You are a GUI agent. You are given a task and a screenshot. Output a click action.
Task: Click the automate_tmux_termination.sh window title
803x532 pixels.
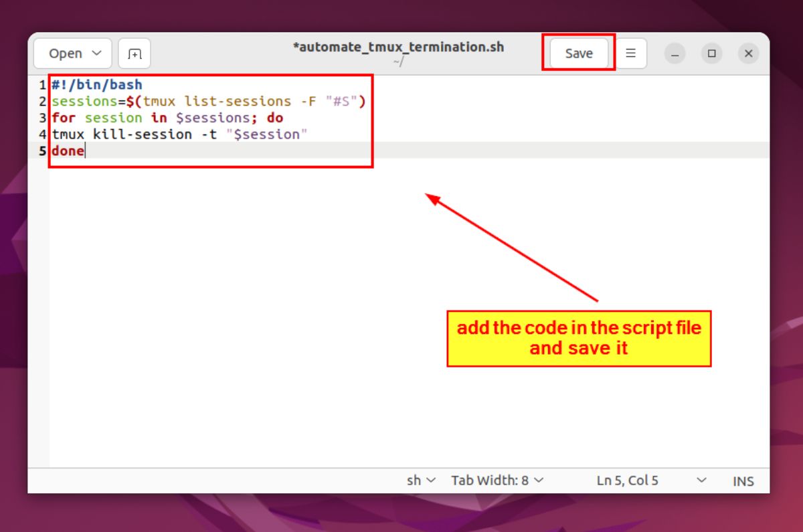pyautogui.click(x=398, y=48)
